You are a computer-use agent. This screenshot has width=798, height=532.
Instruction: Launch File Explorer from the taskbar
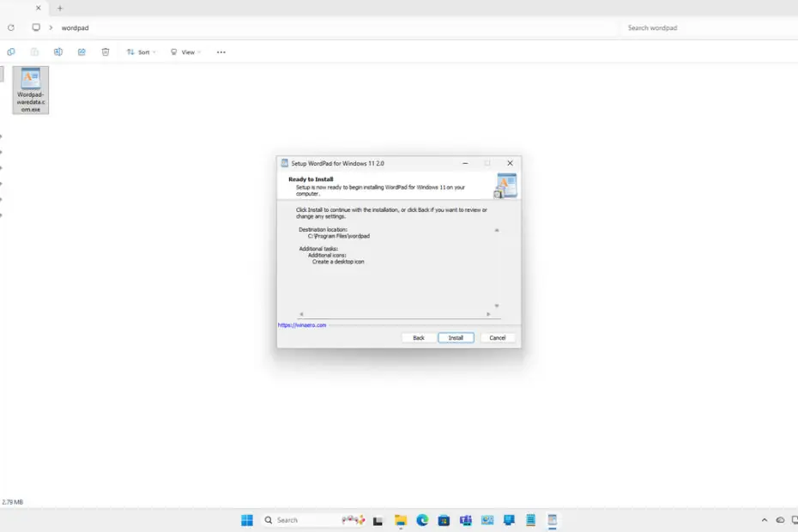[401, 520]
